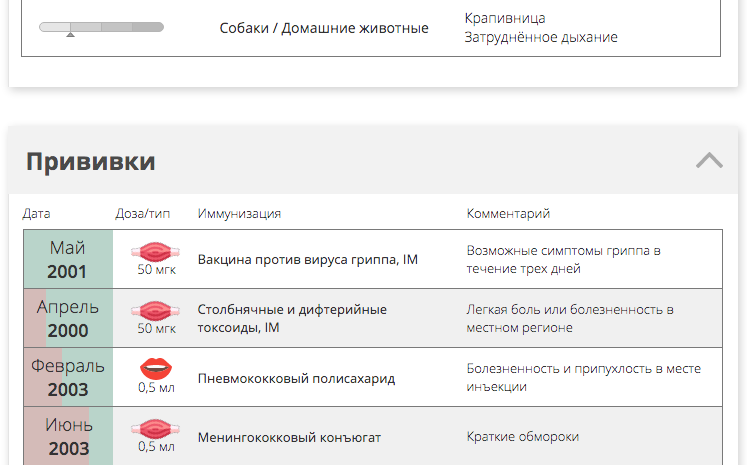
Task: Click the muscle icon for Менингококковый конъюгат
Action: coord(156,429)
